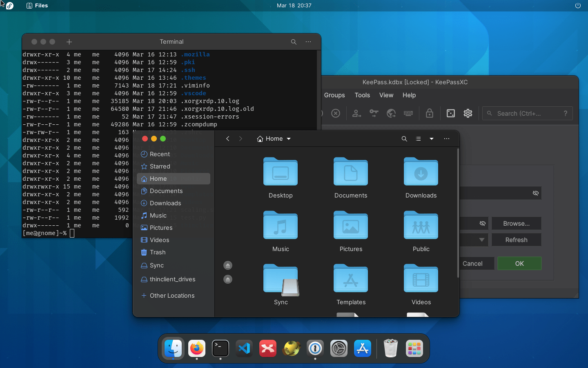Click the search help question mark in KeePassXC
Screen dimensions: 588x368
566,113
